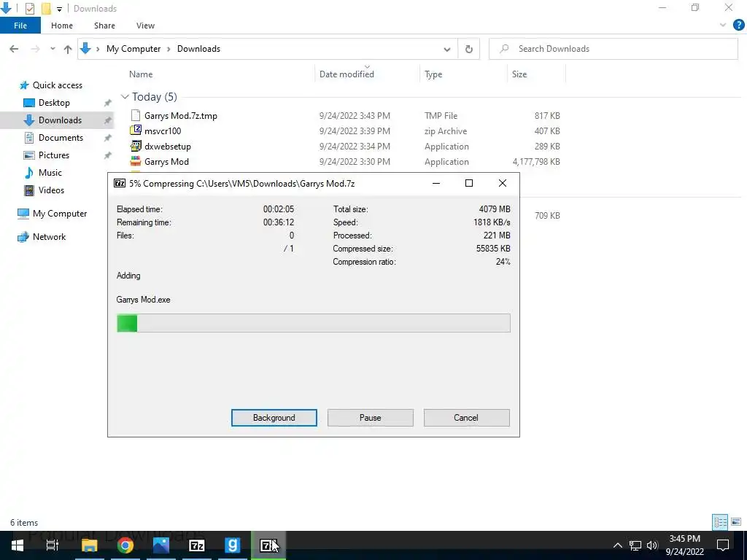This screenshot has width=747, height=560.
Task: Open the View ribbon tab
Action: point(145,26)
